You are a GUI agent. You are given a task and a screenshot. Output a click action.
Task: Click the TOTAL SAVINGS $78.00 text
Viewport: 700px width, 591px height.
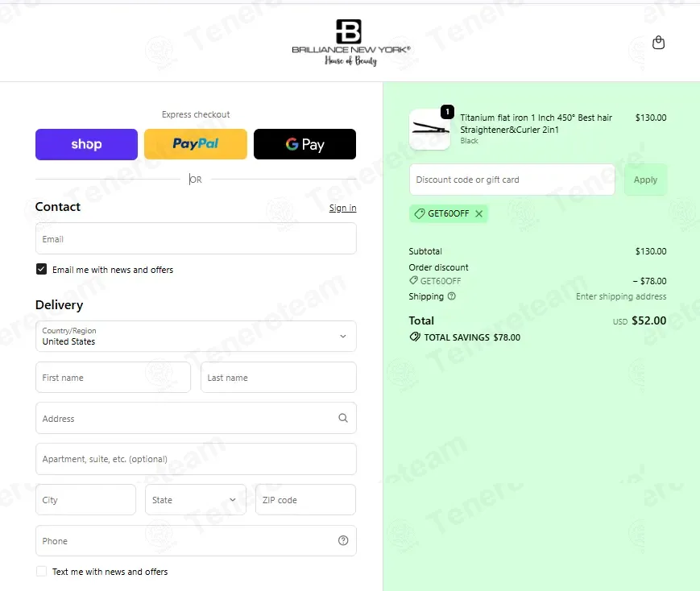coord(472,337)
